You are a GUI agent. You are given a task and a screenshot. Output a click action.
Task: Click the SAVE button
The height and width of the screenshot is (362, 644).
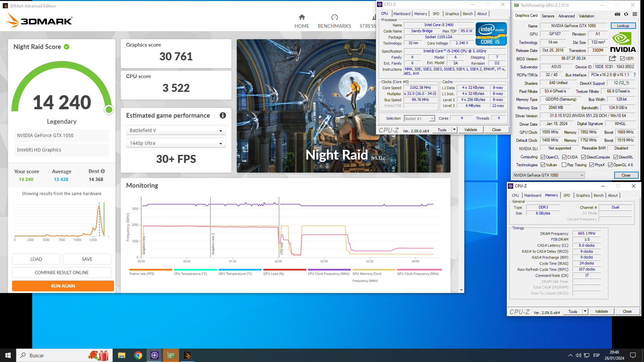point(87,259)
